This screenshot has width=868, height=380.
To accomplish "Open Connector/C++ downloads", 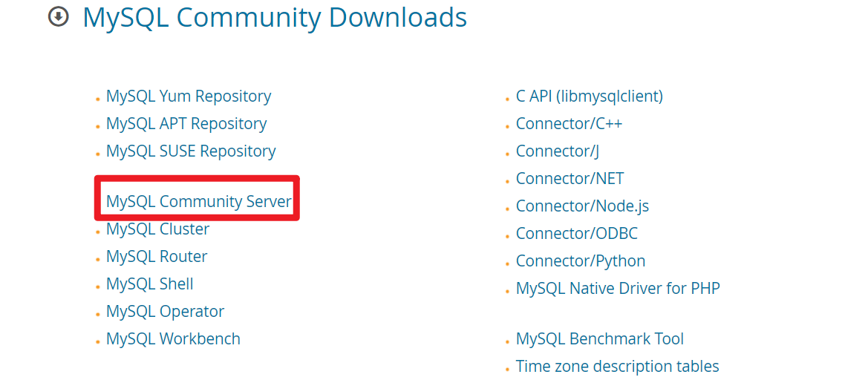I will coord(569,124).
